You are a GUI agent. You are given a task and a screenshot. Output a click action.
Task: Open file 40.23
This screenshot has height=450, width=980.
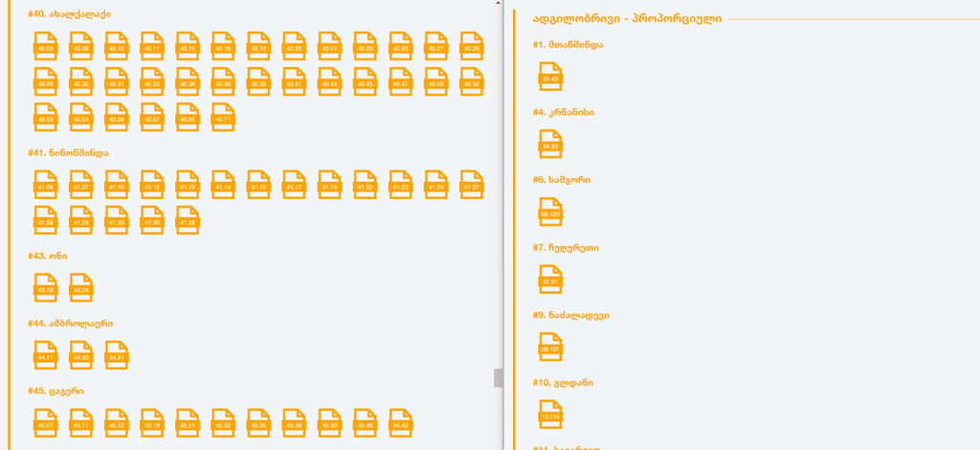[366, 46]
